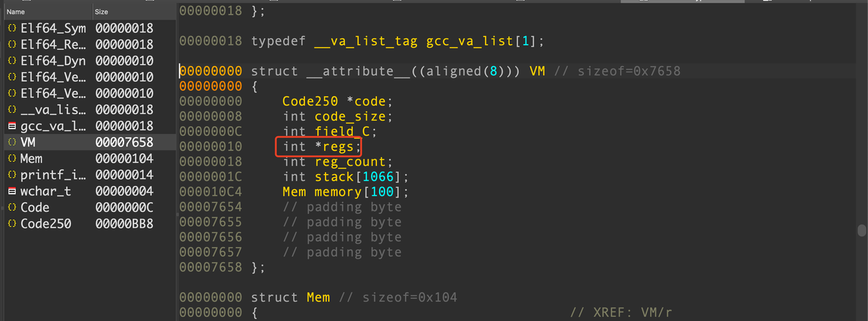Click the highlighted int *regs field
Viewport: 868px width, 321px height.
(x=318, y=146)
